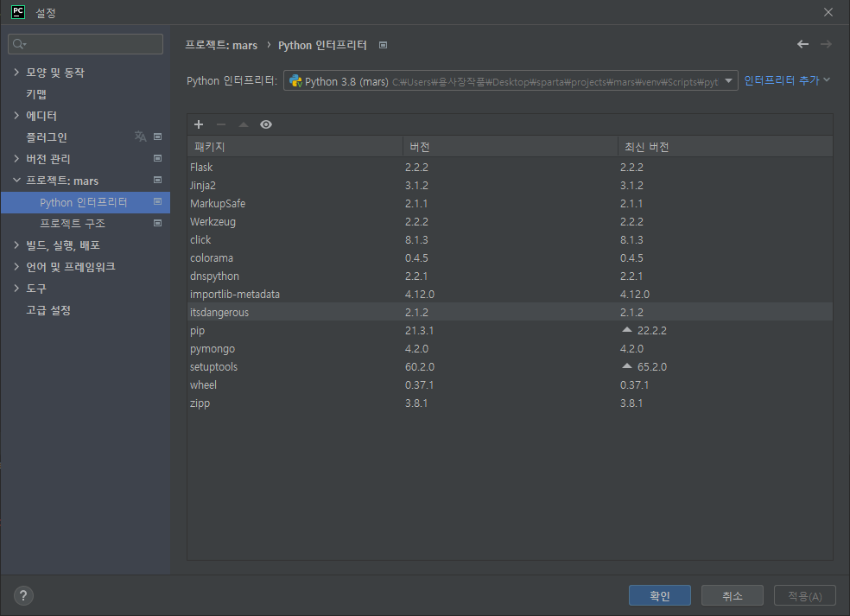Viewport: 850px width, 616px height.
Task: Expand the 빌드, 실행, 배포 section
Action: (16, 245)
